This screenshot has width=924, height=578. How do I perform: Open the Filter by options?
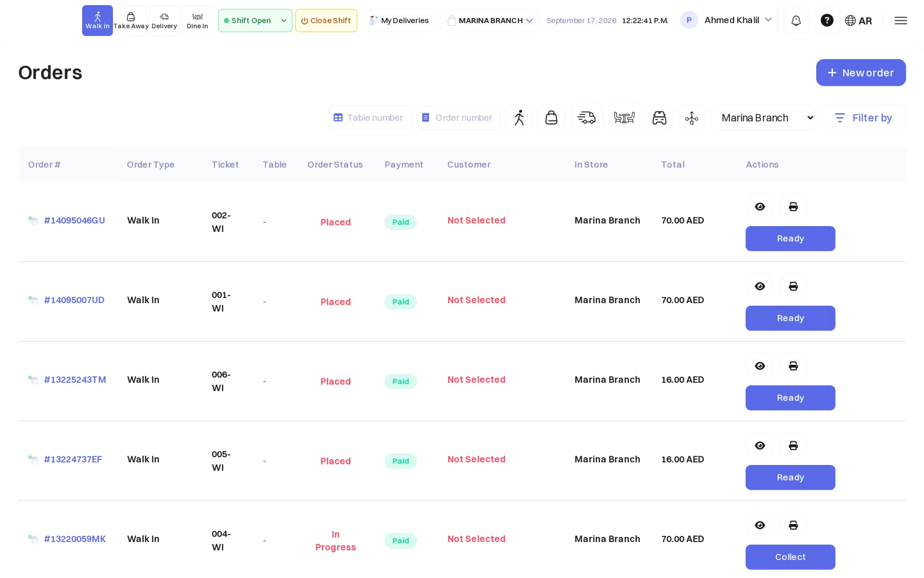(x=863, y=118)
